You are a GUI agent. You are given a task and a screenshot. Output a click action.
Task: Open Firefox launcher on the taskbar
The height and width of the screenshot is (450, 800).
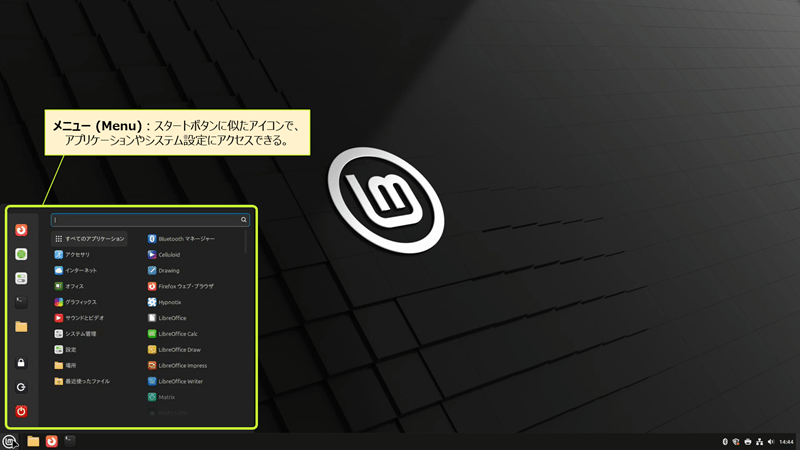52,441
